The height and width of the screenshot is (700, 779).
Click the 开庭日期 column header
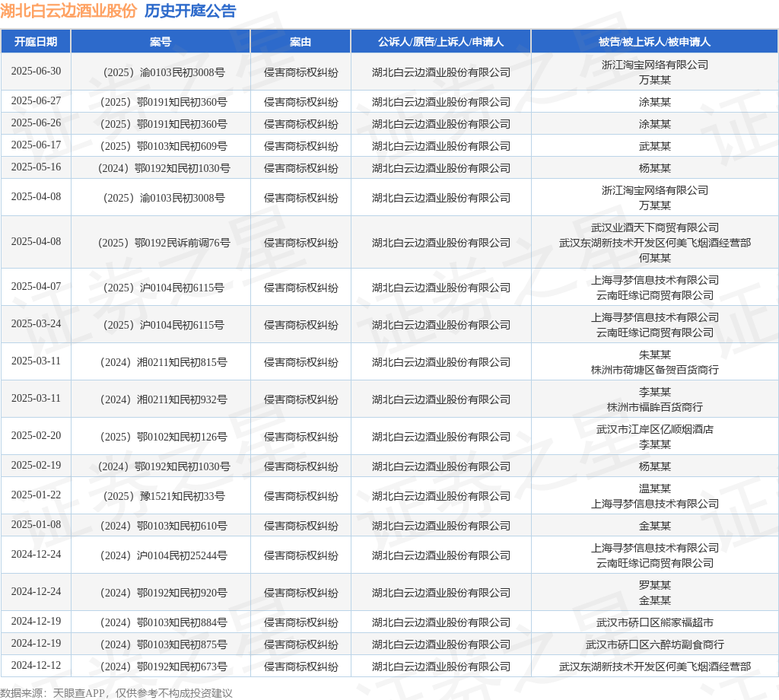36,42
